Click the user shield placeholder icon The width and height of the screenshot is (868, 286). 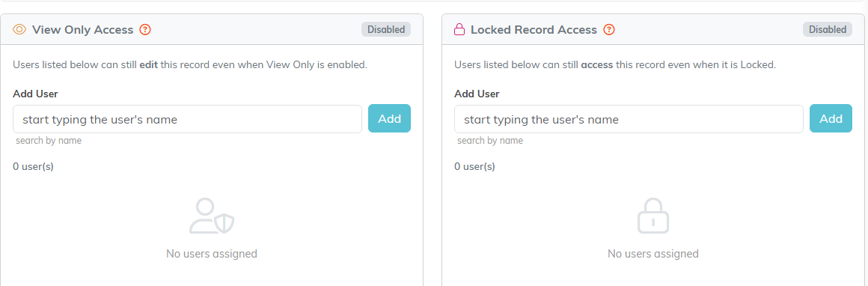212,216
